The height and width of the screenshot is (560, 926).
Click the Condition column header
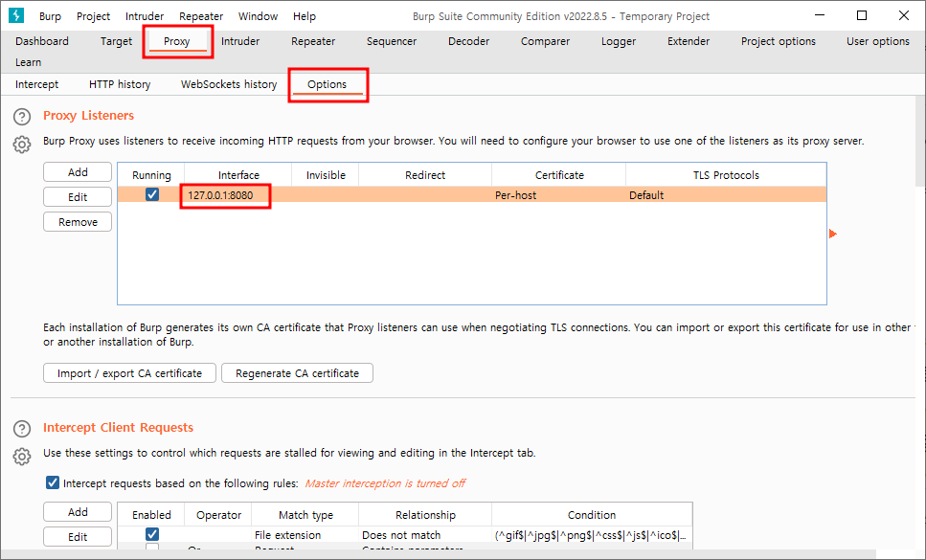(x=592, y=515)
